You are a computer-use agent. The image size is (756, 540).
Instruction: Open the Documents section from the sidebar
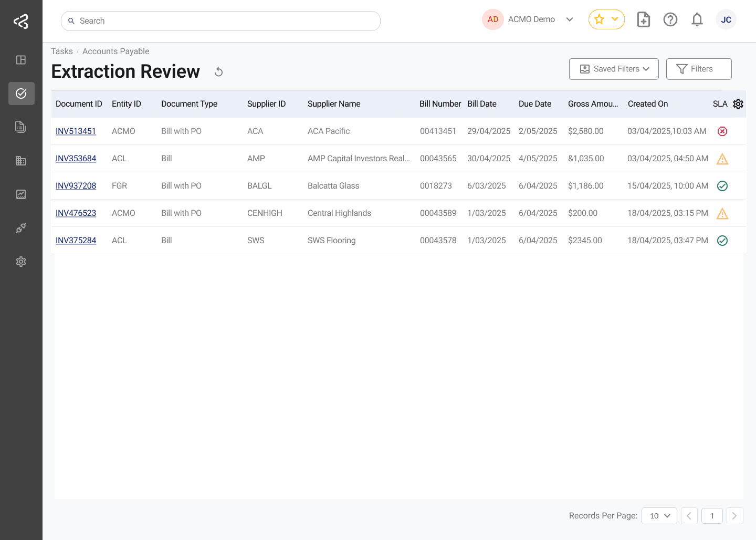[x=21, y=127]
